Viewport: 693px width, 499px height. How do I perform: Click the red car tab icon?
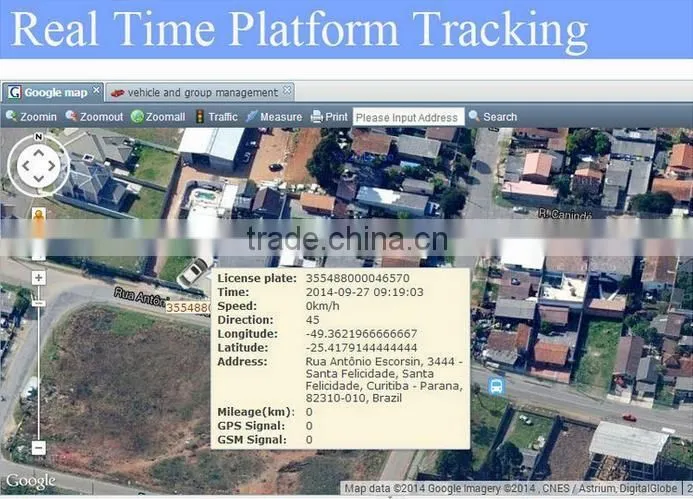[x=117, y=93]
